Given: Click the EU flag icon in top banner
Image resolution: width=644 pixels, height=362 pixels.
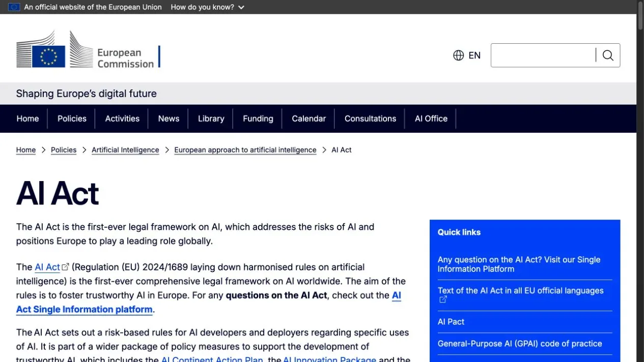Looking at the screenshot, I should tap(14, 7).
